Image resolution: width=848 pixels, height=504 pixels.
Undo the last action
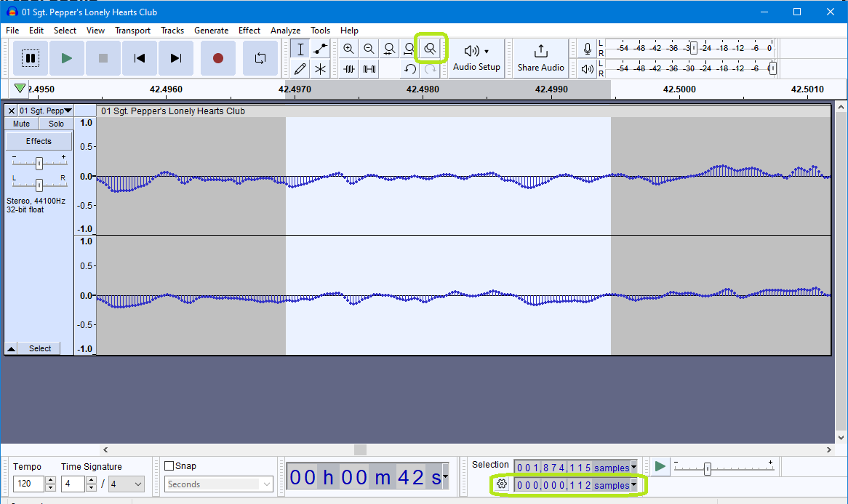click(x=410, y=69)
